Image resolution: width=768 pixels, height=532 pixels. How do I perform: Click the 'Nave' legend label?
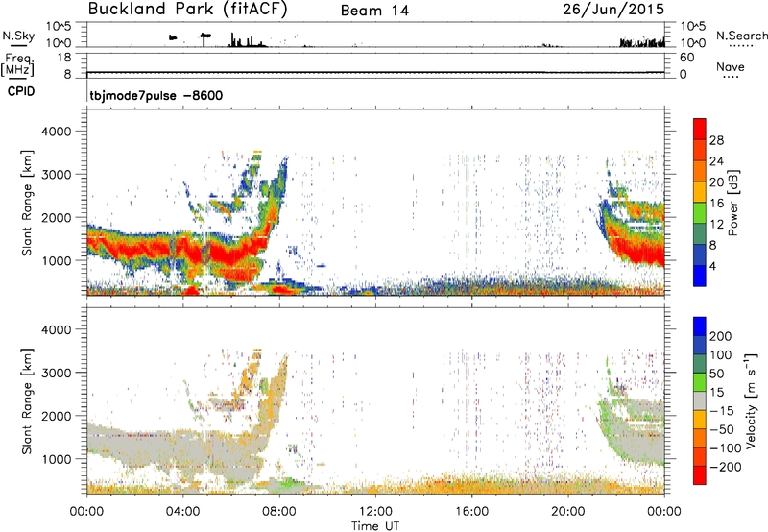[x=730, y=67]
